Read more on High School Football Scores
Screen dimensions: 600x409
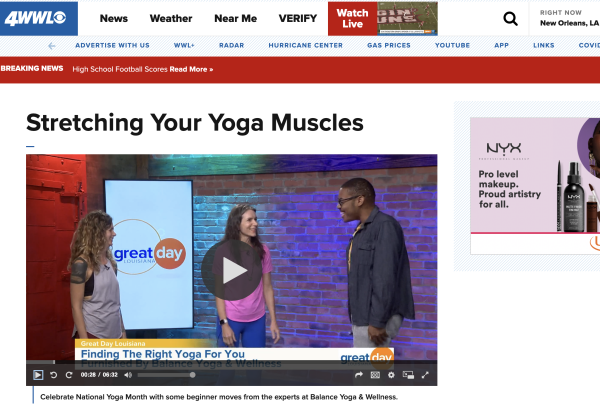pos(191,69)
